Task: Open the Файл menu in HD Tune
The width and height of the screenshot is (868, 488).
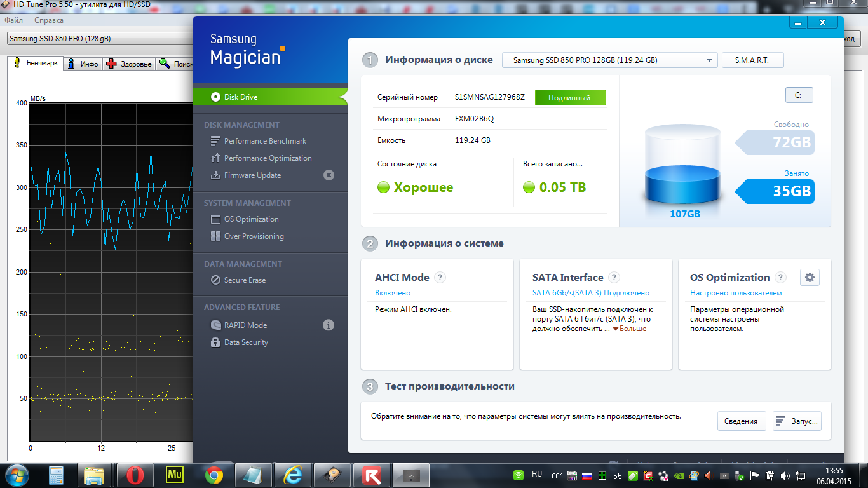Action: [13, 20]
